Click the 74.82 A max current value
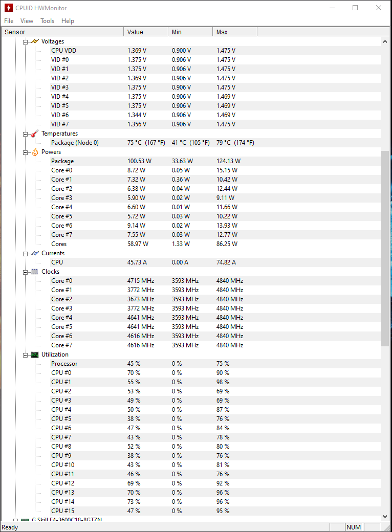 (226, 262)
